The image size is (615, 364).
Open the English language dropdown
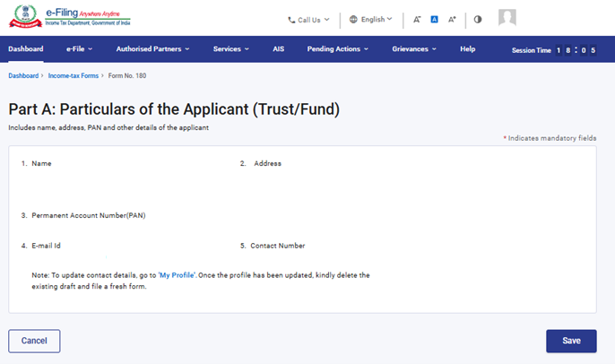(x=376, y=19)
